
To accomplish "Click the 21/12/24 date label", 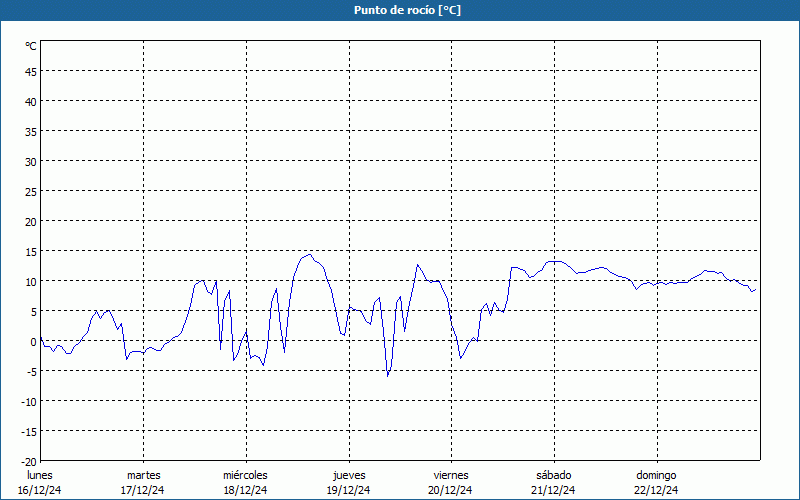I will click(553, 490).
